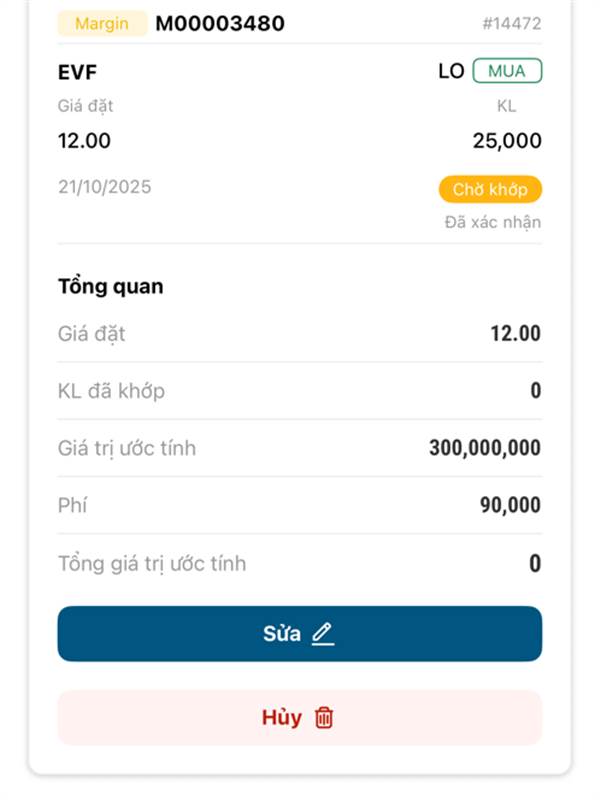Tap the Chờ khớp status badge
The width and height of the screenshot is (600, 800).
490,189
